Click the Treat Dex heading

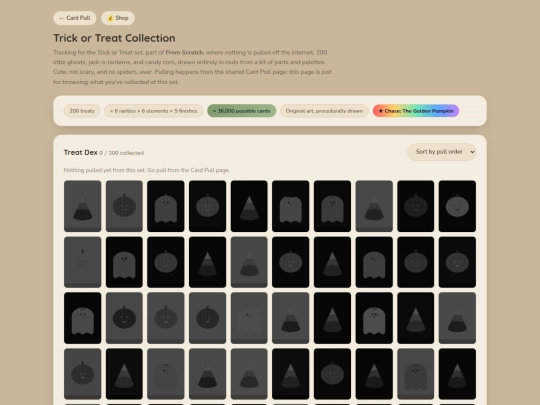81,152
